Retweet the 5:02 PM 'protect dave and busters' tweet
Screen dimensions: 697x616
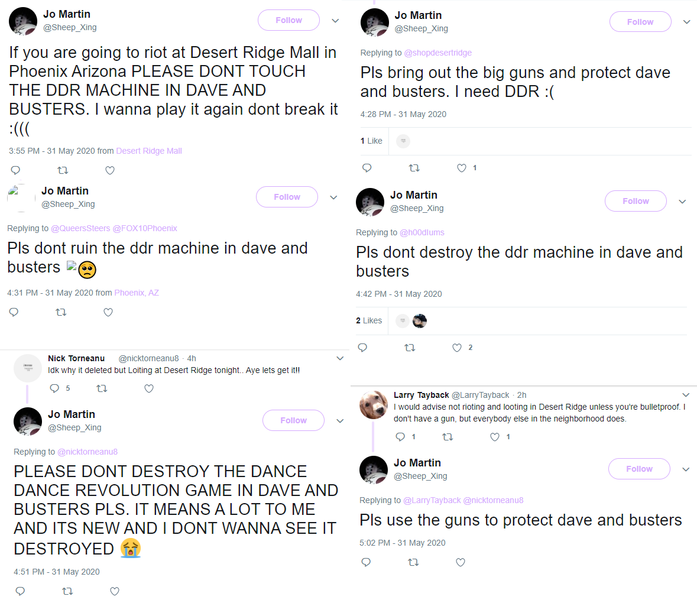[413, 562]
